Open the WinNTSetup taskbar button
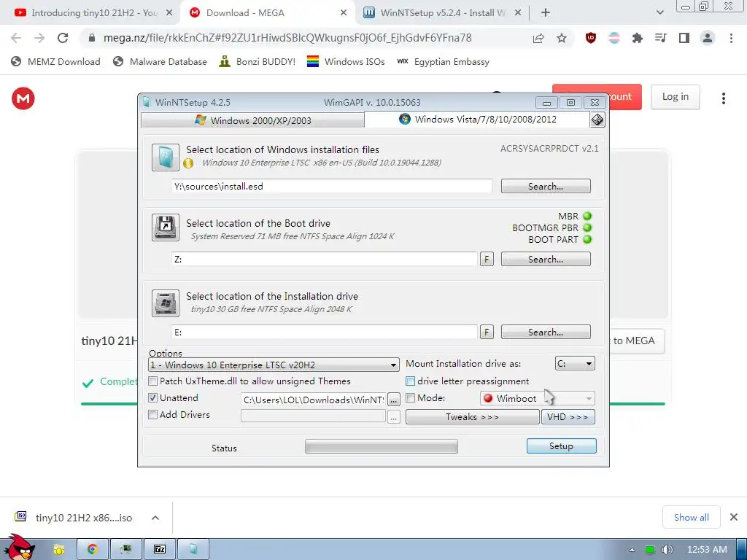This screenshot has width=747, height=560. [x=193, y=549]
